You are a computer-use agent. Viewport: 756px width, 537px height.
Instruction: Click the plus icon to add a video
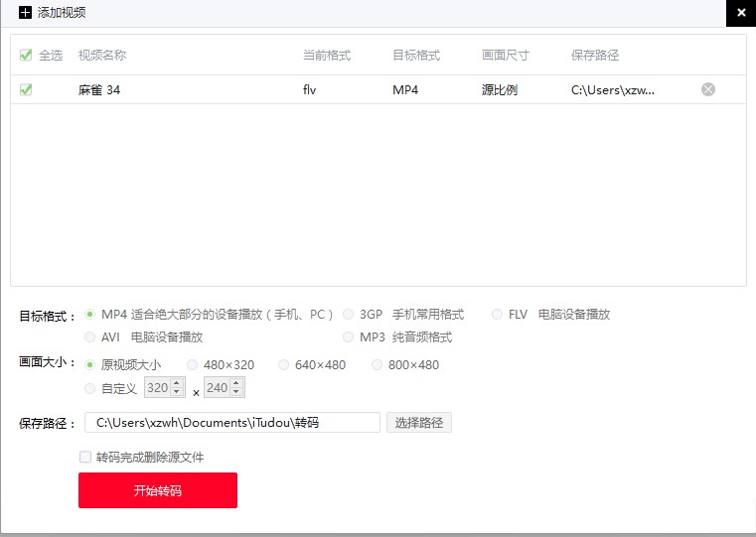coord(25,12)
